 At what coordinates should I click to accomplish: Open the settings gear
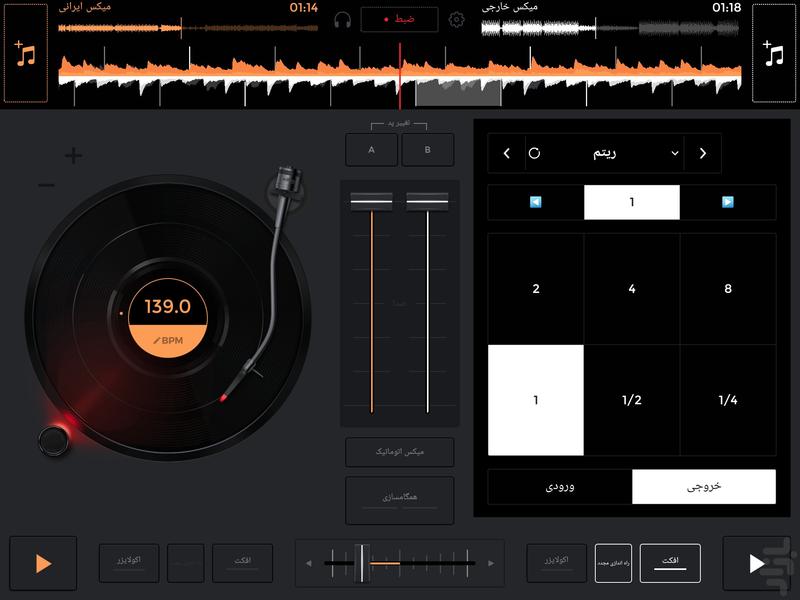(457, 20)
